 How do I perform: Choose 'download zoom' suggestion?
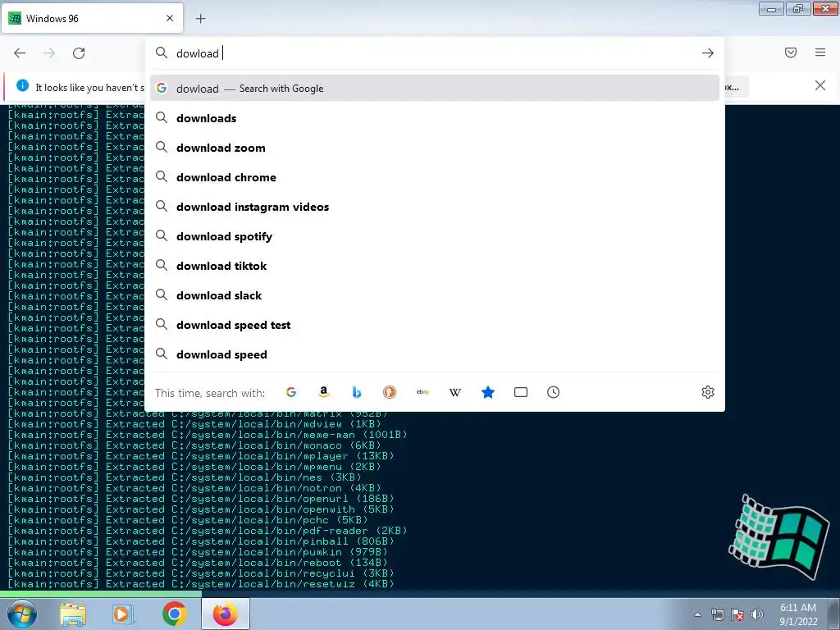pyautogui.click(x=435, y=148)
